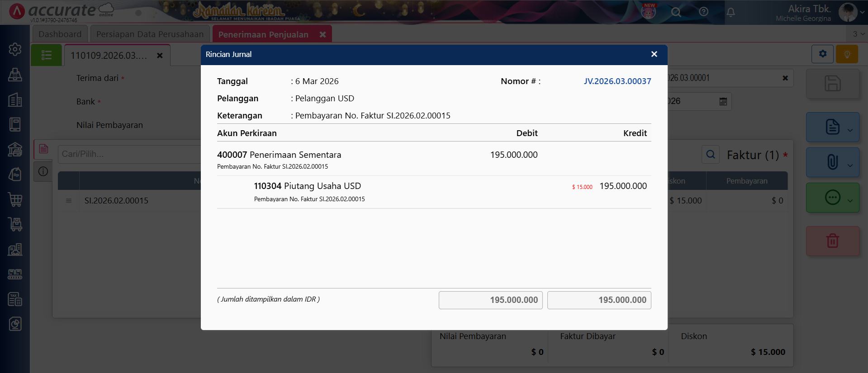Expand the blue document button dropdown

click(850, 130)
